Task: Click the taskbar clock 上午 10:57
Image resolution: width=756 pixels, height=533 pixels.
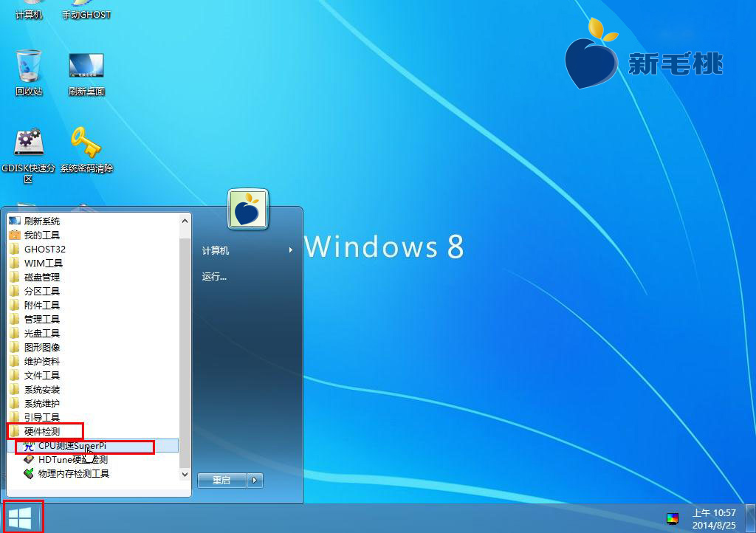Action: click(x=714, y=518)
